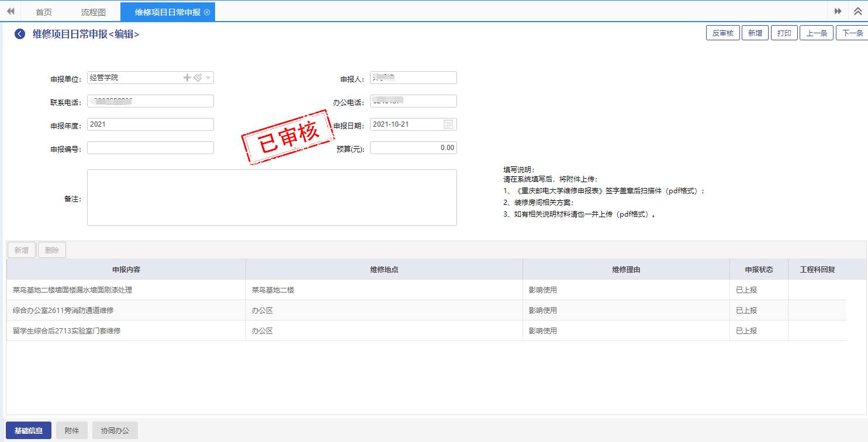
Task: Click the 反审核 button
Action: point(723,33)
